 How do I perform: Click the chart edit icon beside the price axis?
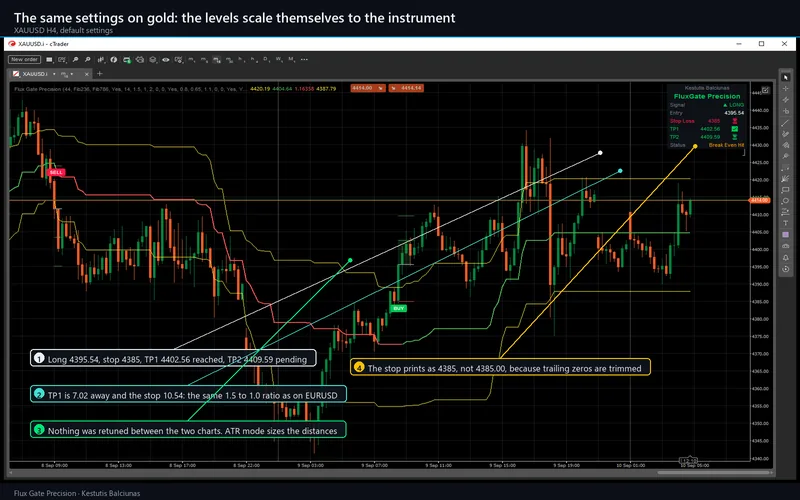(x=765, y=90)
